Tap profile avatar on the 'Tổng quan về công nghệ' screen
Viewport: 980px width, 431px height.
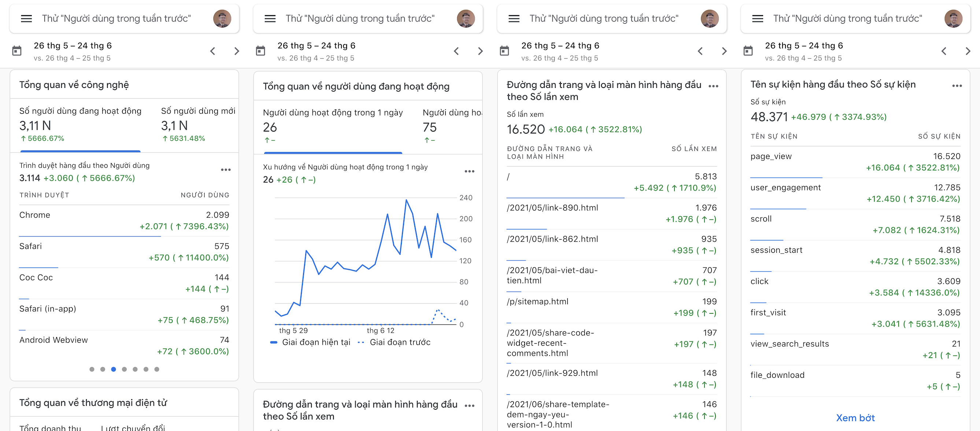222,18
